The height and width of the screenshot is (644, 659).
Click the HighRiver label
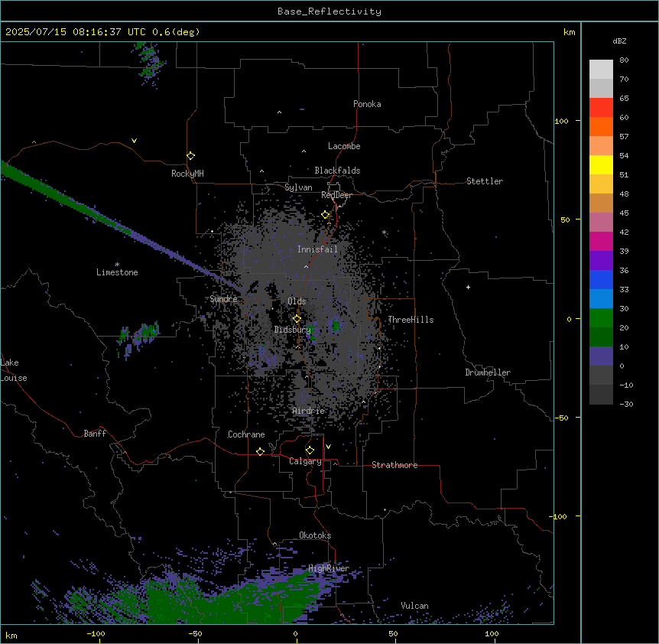pos(329,568)
